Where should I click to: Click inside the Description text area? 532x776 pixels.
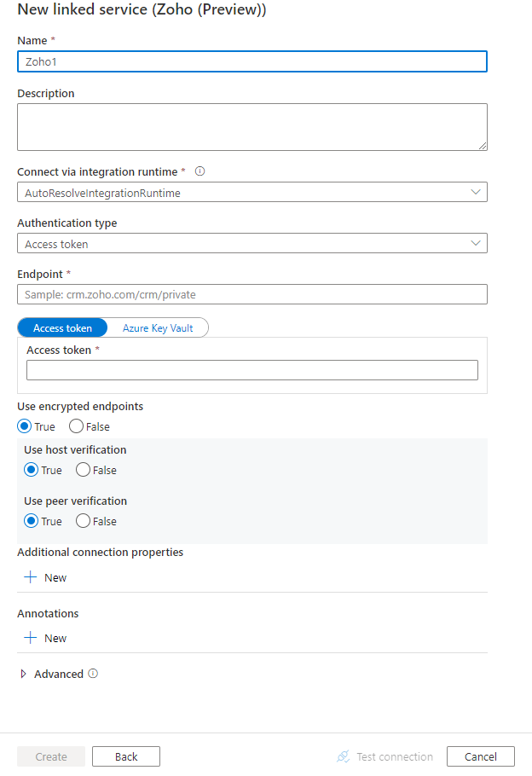(x=252, y=126)
